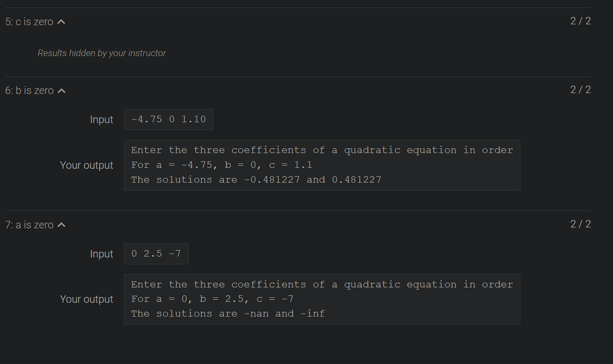Click "Results hidden by your instructor" text

click(x=102, y=53)
